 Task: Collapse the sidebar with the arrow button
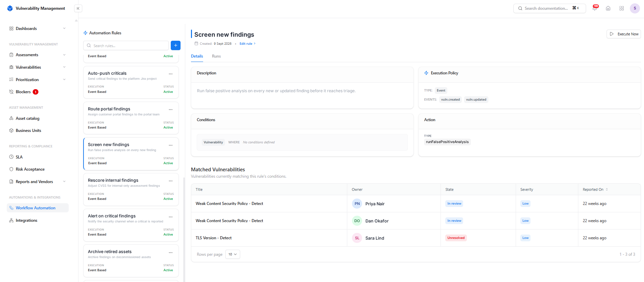coord(78,8)
